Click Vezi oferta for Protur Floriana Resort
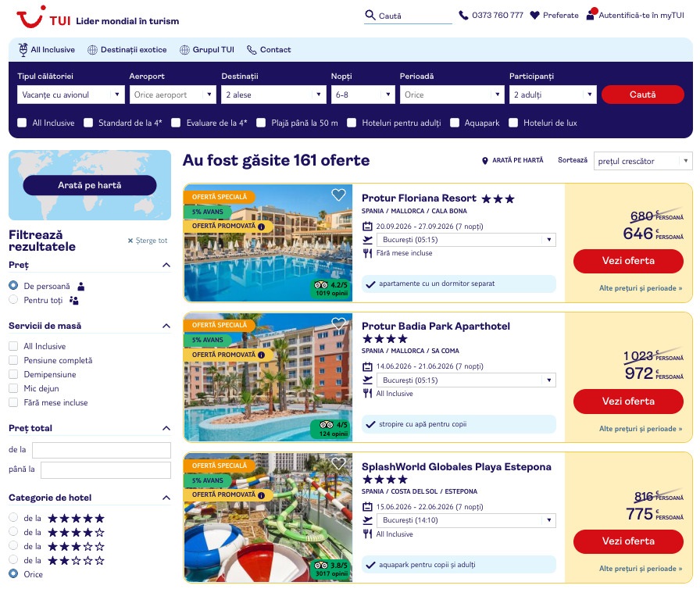This screenshot has height=589, width=700. pyautogui.click(x=628, y=261)
